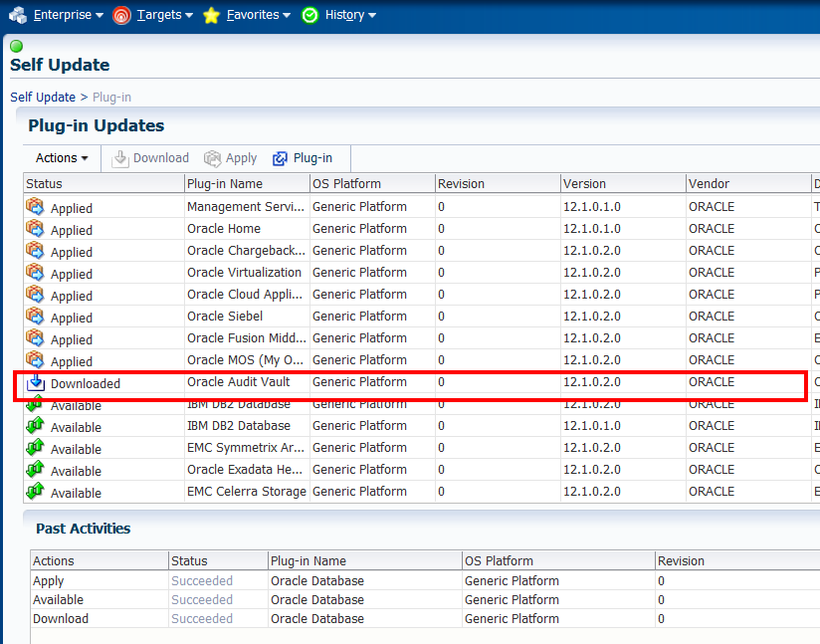
Task: Click version 12.1.0.1.0 in Oracle Home row
Action: 592,229
